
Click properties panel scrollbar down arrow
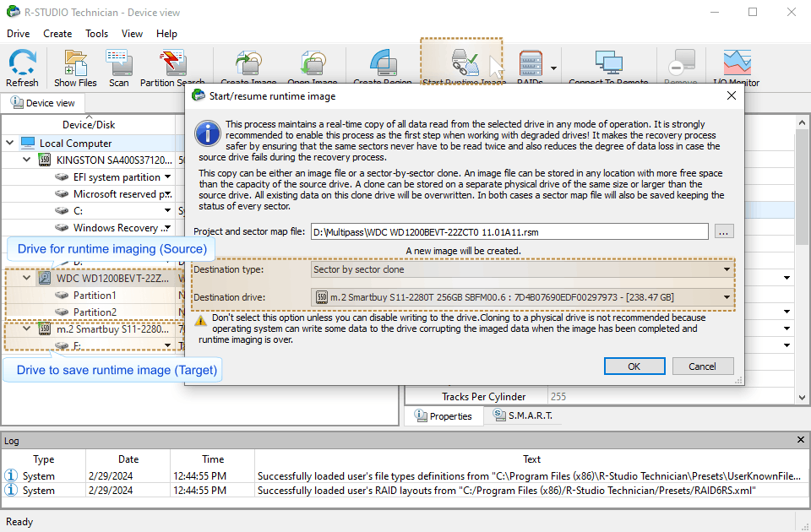[x=802, y=398]
